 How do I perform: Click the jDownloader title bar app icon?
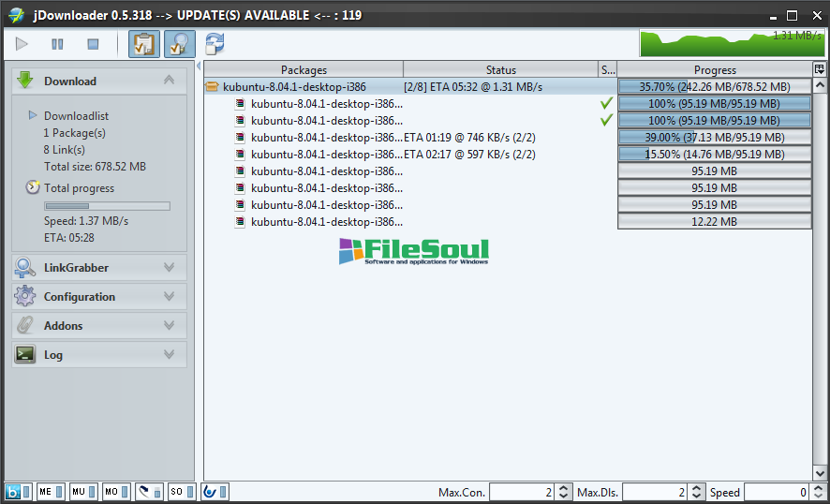pos(17,15)
